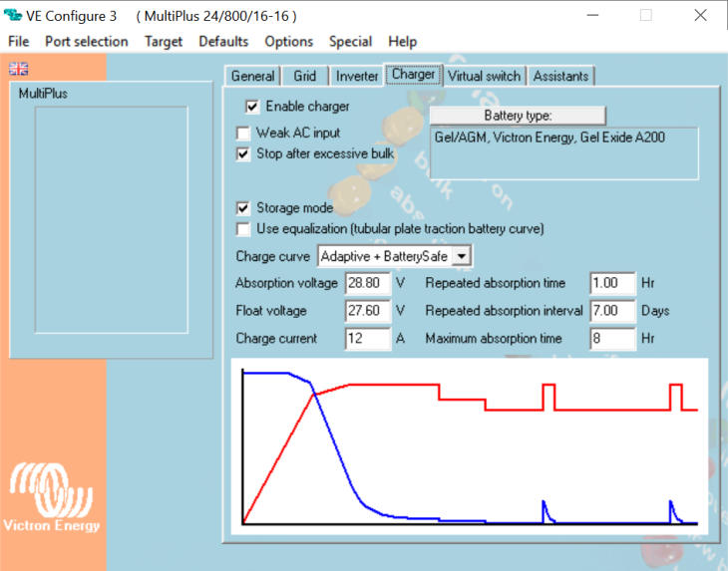Open the File menu
Viewport: 728px width, 571px height.
(x=19, y=42)
